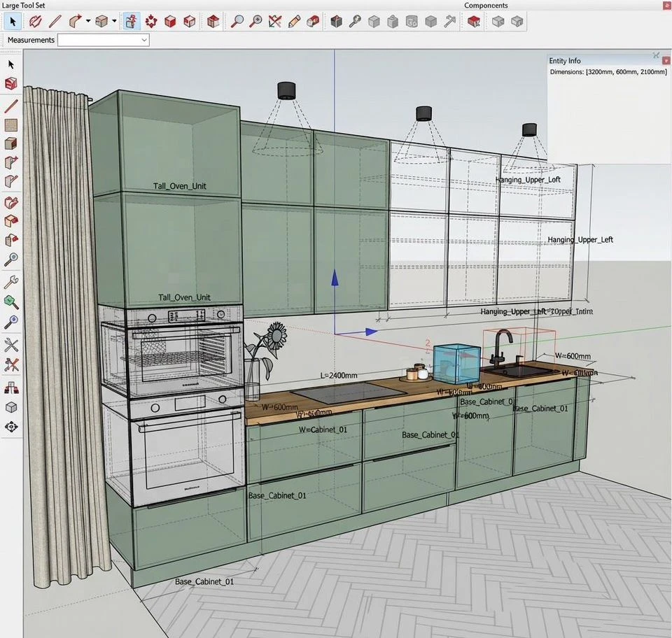Click the L=2400mm dimension label
Screen dimensions: 672x638
[x=339, y=375]
